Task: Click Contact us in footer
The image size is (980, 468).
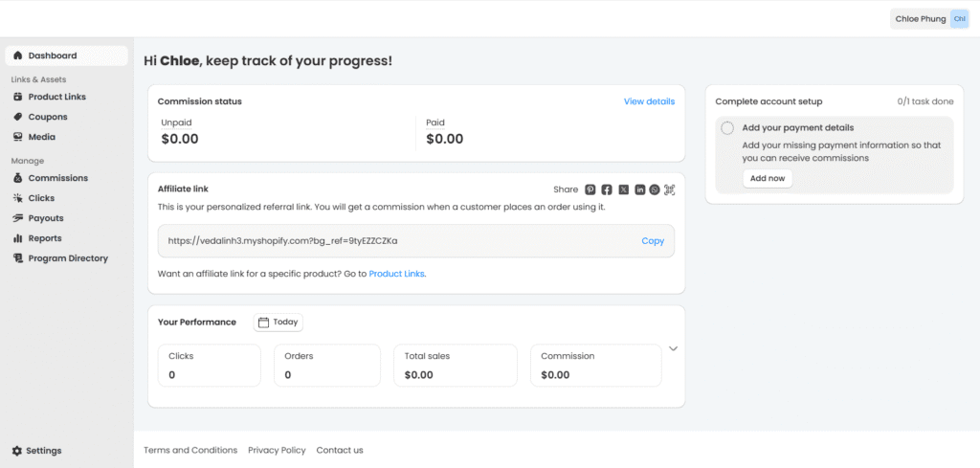Action: coord(340,450)
